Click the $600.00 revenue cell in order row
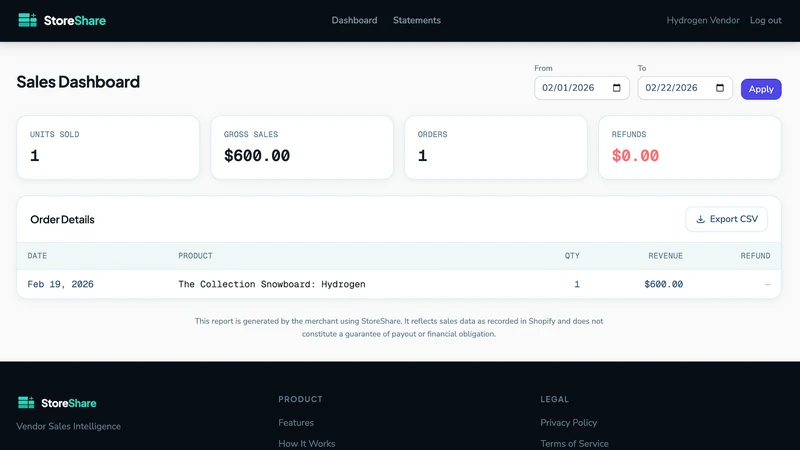800x450 pixels. [663, 284]
